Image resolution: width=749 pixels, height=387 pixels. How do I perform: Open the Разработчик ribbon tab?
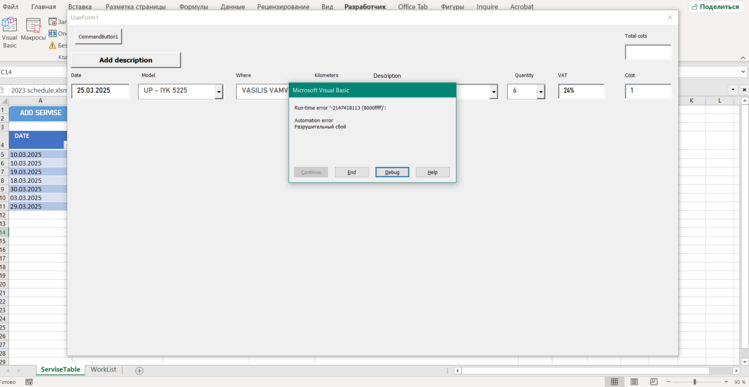pyautogui.click(x=365, y=7)
